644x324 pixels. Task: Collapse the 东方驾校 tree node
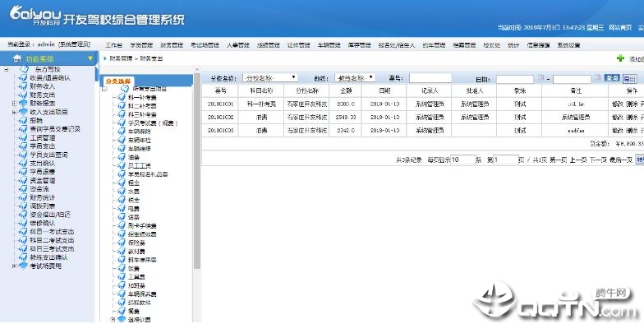(x=7, y=69)
